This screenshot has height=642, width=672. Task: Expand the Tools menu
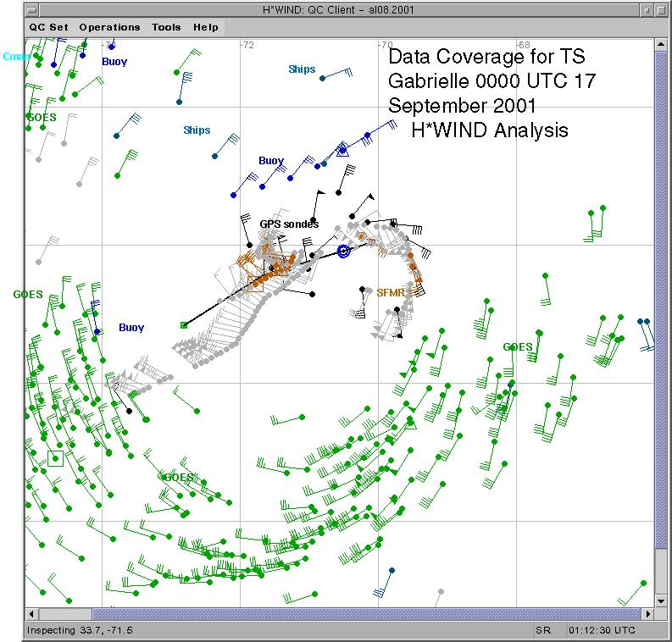click(166, 27)
